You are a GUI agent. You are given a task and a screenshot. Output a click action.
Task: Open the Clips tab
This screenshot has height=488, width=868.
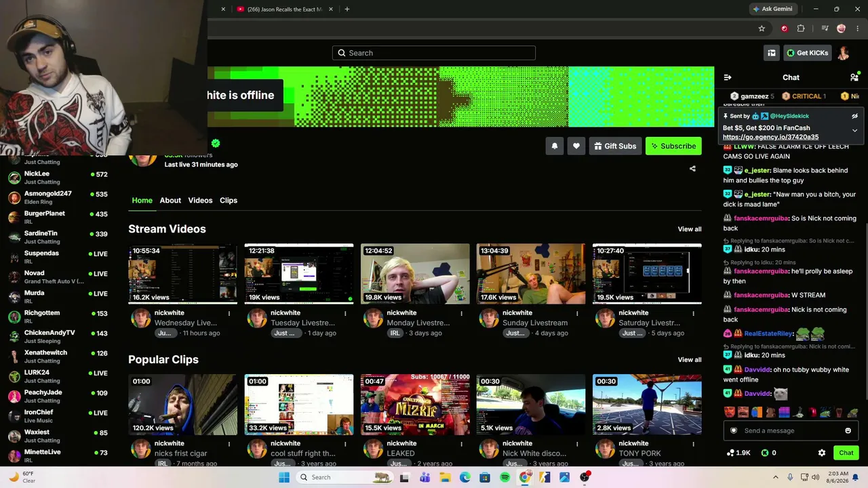click(229, 201)
